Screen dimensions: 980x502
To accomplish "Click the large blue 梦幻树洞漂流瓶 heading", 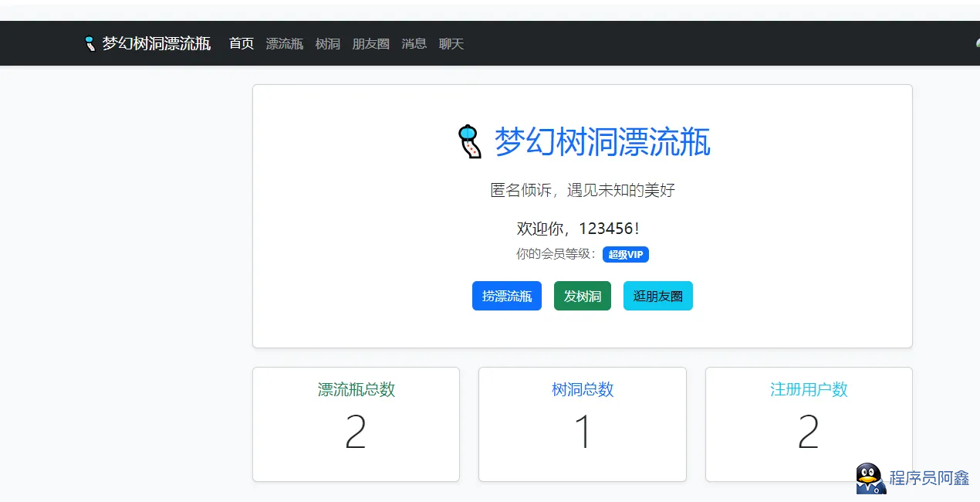I will [x=602, y=142].
